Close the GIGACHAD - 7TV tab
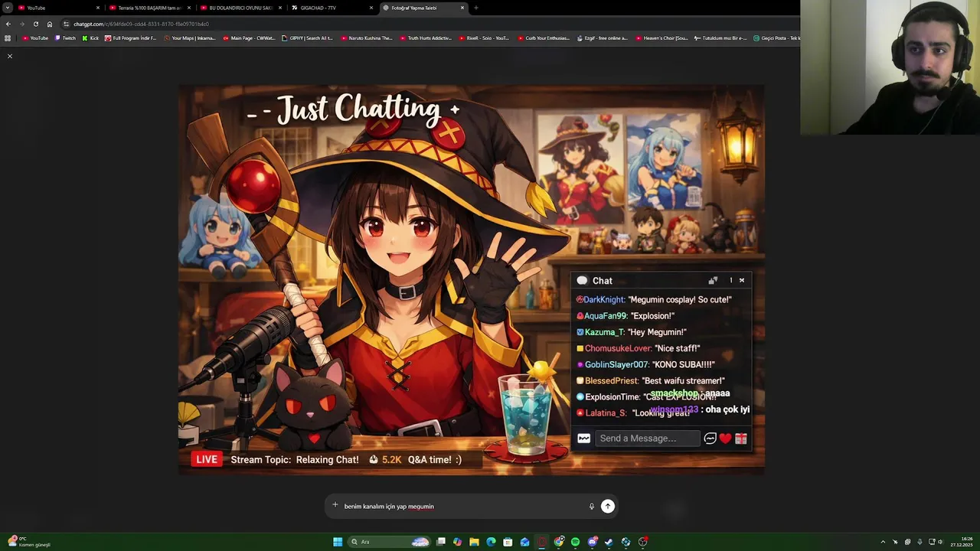The image size is (980, 551). click(371, 8)
